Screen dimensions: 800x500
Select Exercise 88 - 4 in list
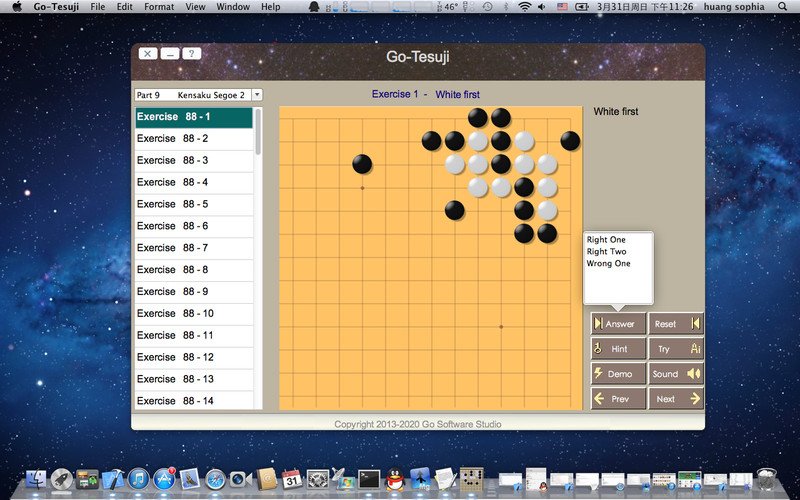click(194, 182)
